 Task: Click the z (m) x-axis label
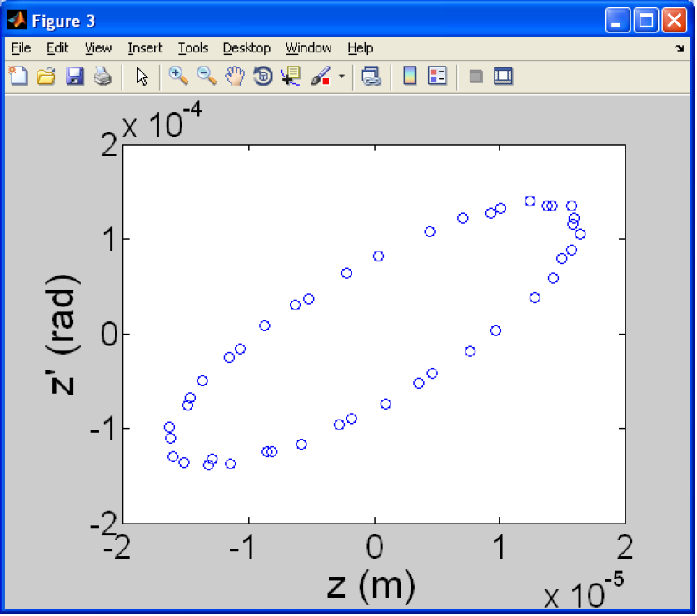tap(371, 585)
